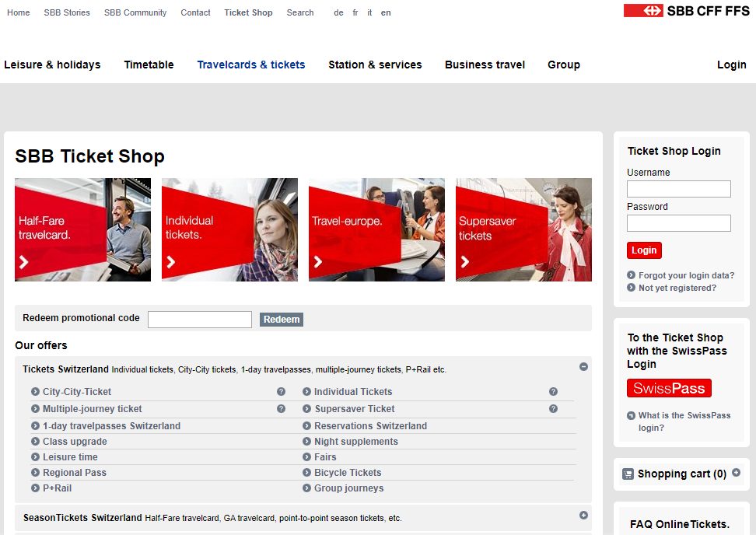Open Supersaver tickets banner image

[523, 230]
